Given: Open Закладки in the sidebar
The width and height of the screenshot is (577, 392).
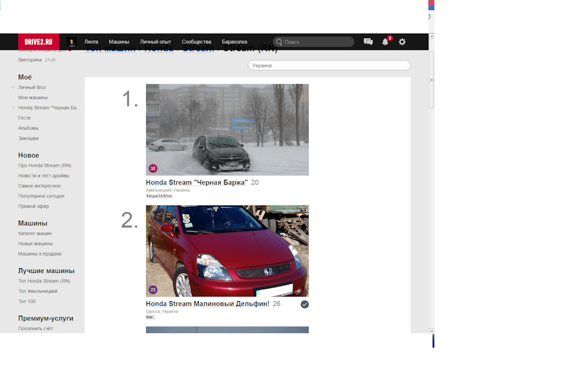Looking at the screenshot, I should click(x=28, y=138).
